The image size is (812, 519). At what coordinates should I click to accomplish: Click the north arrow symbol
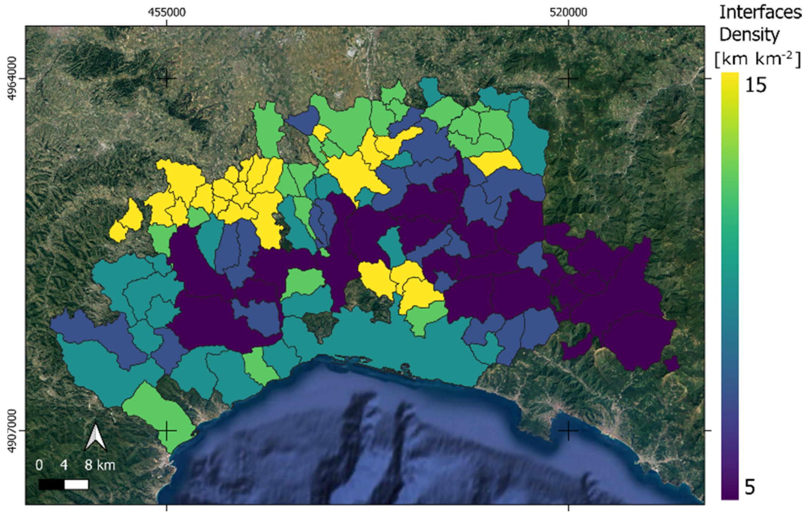point(95,437)
